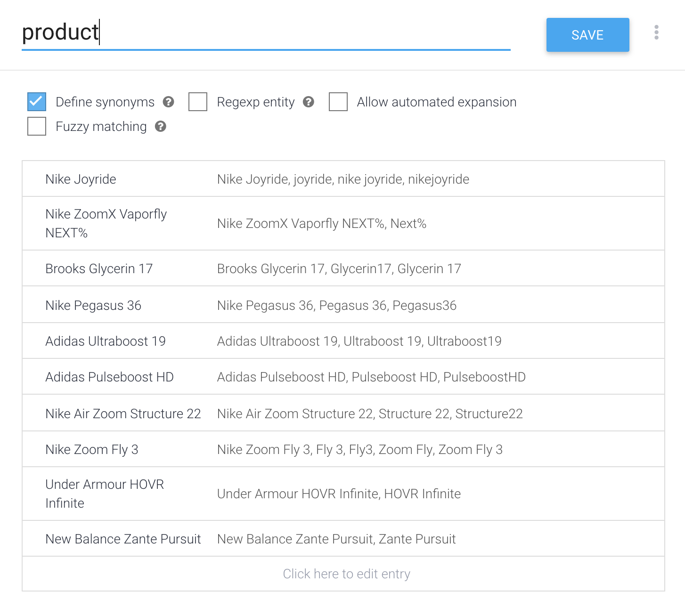Open the three-dot more options menu
The width and height of the screenshot is (685, 616).
click(656, 32)
